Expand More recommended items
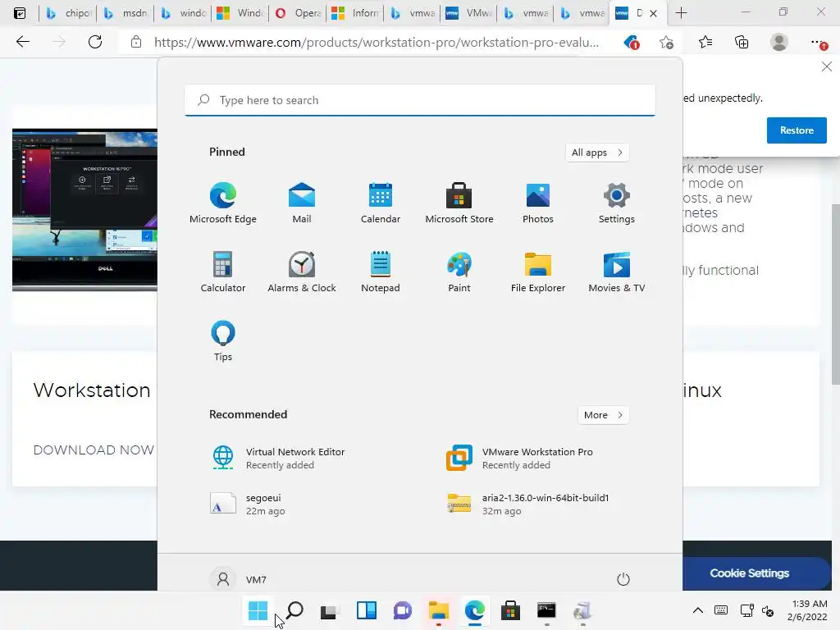Screen dimensions: 840x630 pyautogui.click(x=603, y=414)
